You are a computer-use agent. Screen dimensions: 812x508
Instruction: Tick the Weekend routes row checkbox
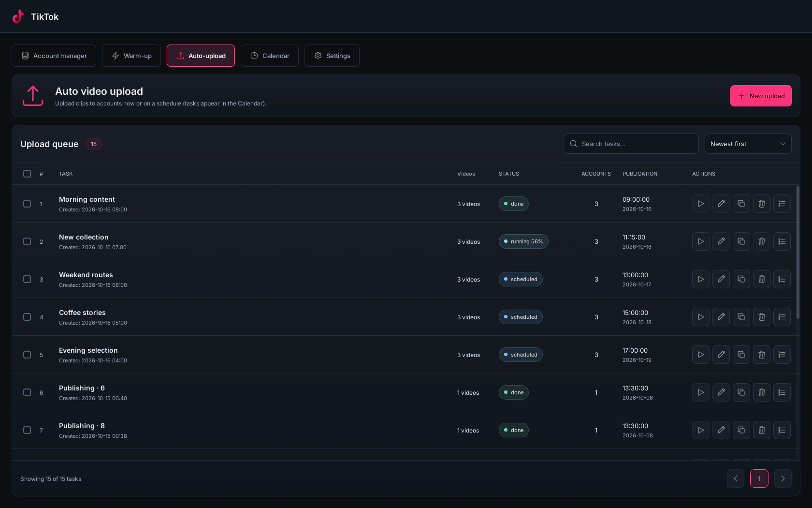point(27,279)
